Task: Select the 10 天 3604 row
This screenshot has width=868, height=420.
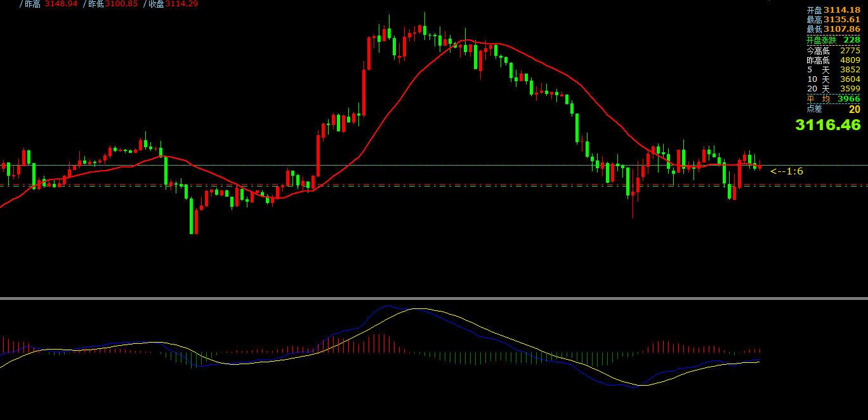Action: click(x=833, y=79)
